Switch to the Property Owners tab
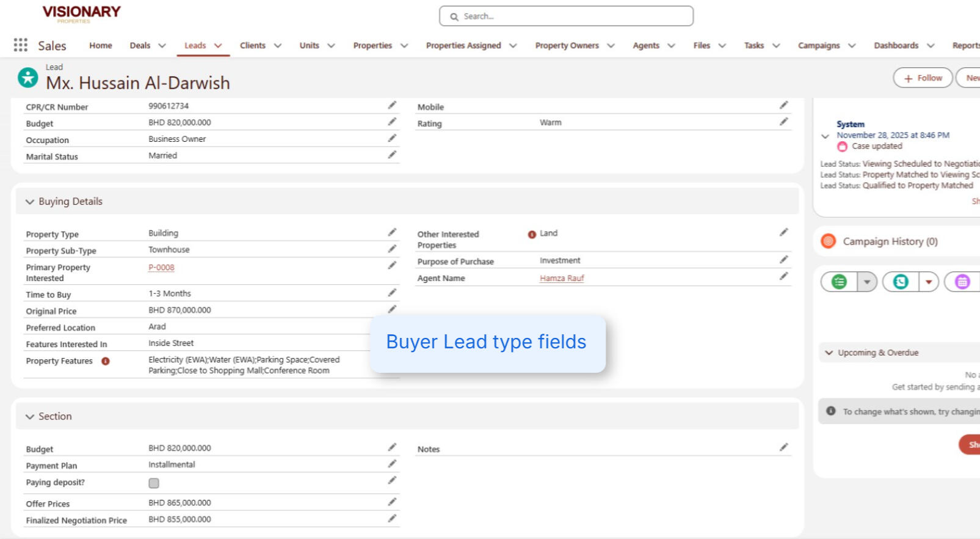 point(567,46)
